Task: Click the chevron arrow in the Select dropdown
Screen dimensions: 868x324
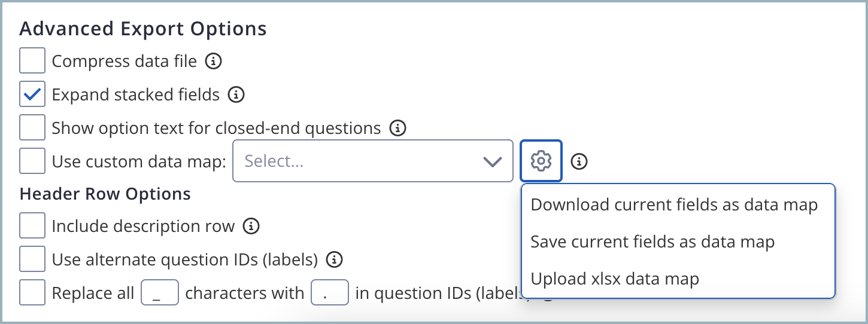Action: (x=492, y=161)
